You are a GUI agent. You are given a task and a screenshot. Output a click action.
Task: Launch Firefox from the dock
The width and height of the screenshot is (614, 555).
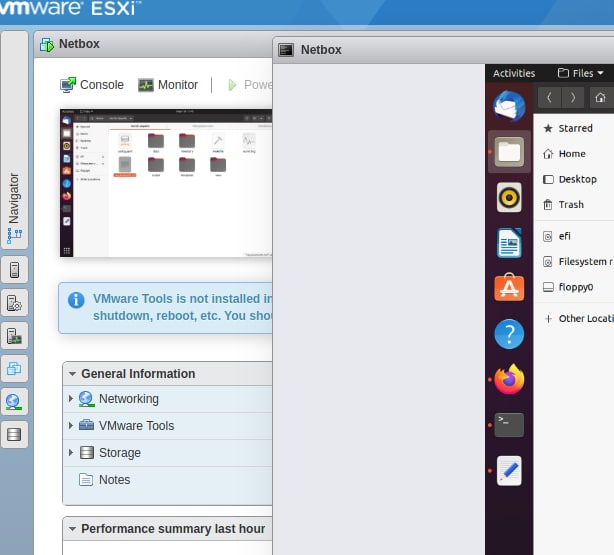[509, 379]
